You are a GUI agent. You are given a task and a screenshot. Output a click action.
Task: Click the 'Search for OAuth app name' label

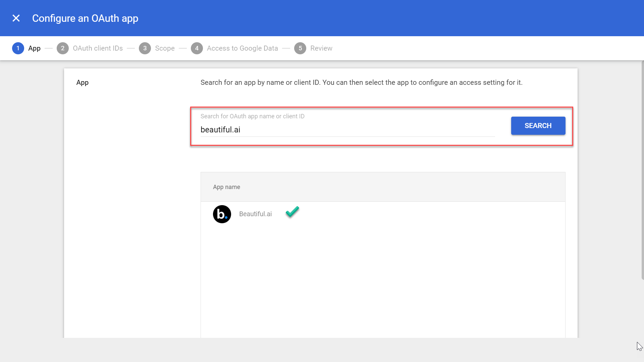[252, 116]
